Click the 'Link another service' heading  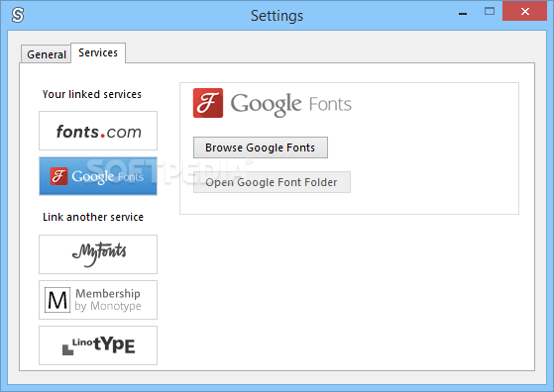click(93, 217)
